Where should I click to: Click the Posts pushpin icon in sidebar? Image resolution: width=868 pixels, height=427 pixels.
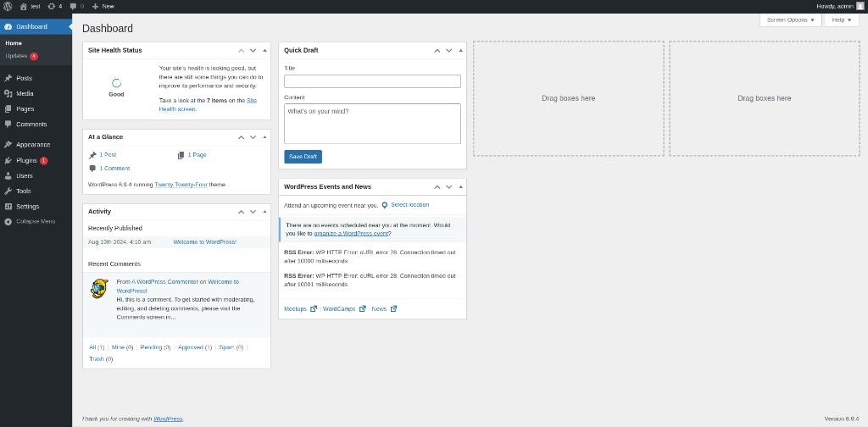point(8,79)
